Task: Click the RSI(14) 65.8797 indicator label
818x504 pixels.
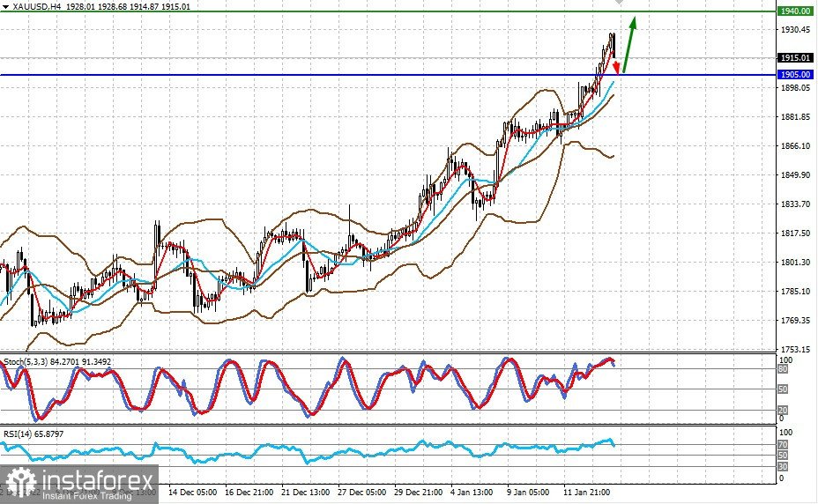Action: coord(33,434)
